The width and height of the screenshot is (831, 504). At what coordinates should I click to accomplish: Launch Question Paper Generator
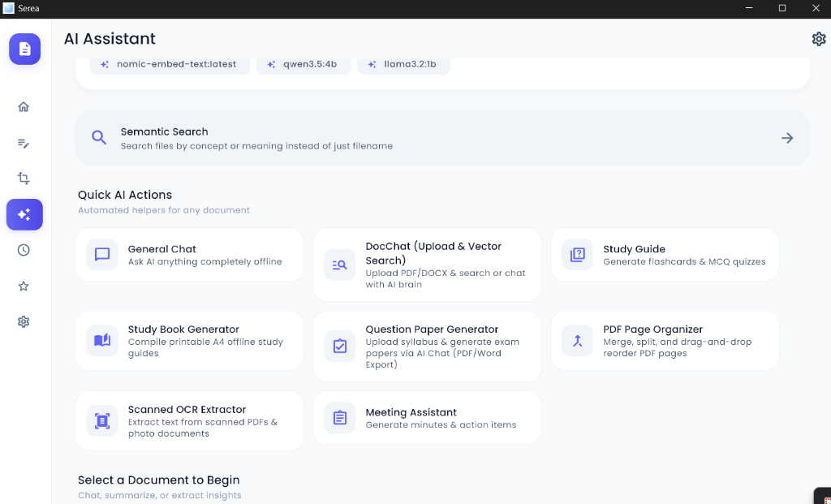tap(427, 346)
